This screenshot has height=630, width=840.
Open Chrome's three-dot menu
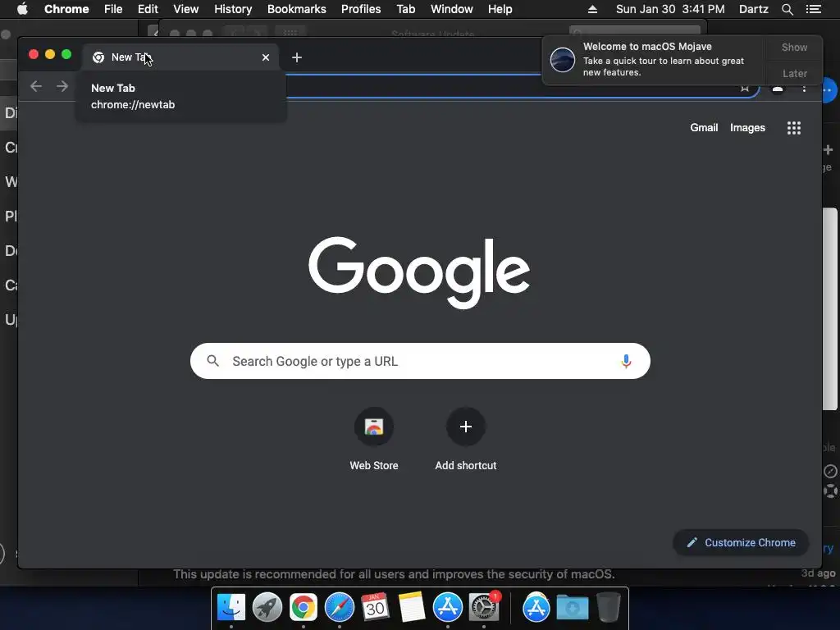(804, 89)
